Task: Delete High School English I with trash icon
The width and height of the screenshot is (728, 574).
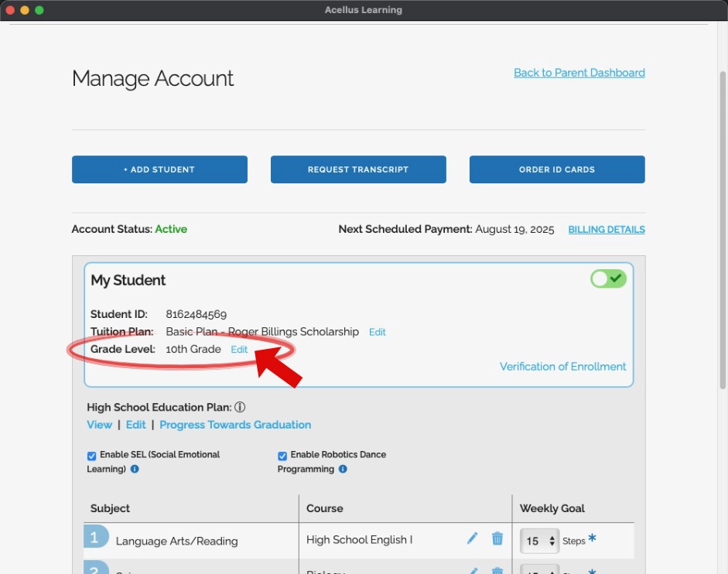Action: (497, 538)
